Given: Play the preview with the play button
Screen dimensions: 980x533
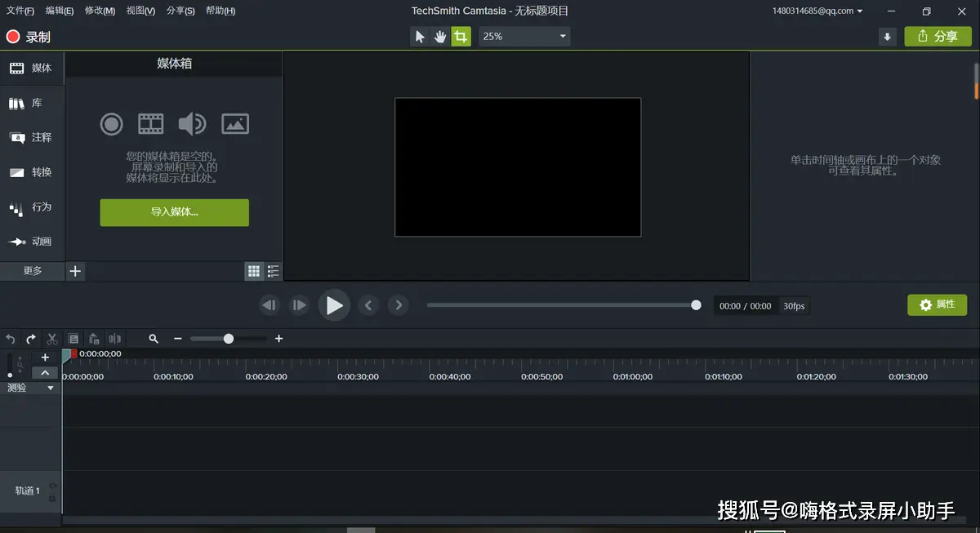Looking at the screenshot, I should [334, 305].
